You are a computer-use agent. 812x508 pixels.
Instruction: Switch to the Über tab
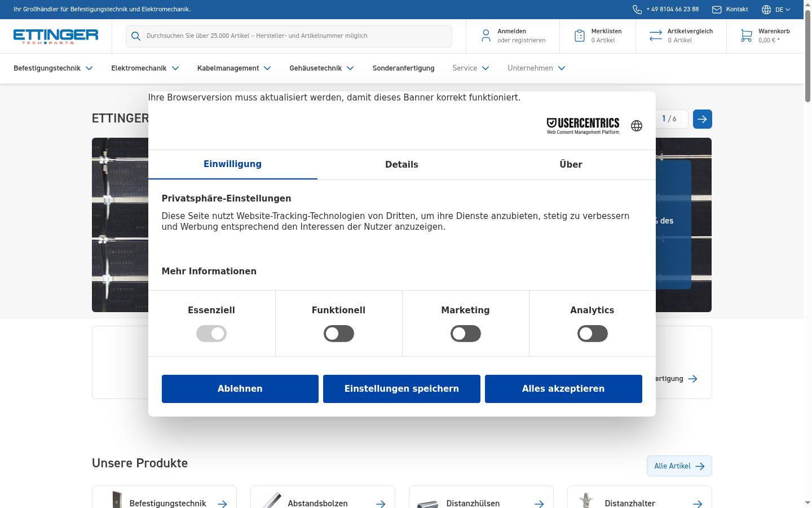(571, 165)
